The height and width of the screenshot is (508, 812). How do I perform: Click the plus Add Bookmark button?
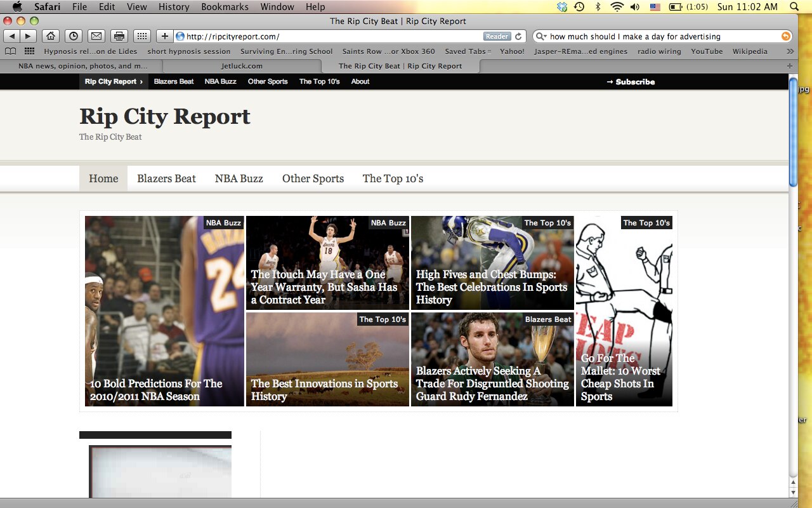tap(164, 36)
